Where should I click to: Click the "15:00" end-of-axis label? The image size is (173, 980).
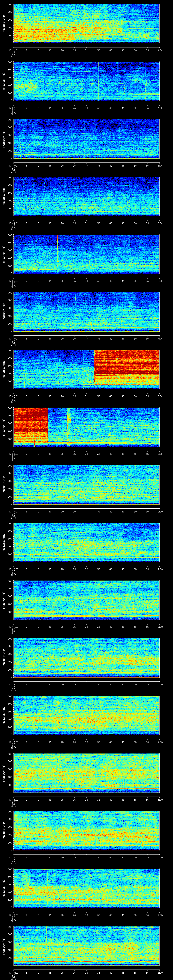(x=159, y=799)
